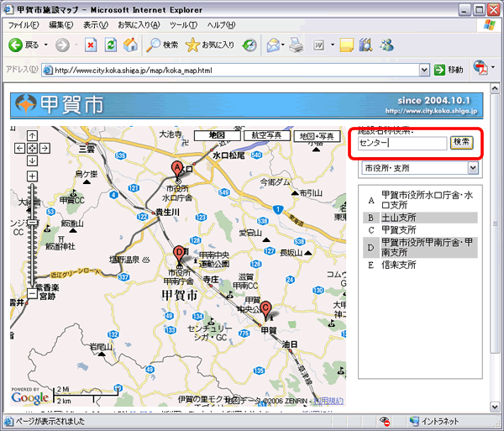504x431 pixels.
Task: Click the Print printer icon
Action: [296, 45]
